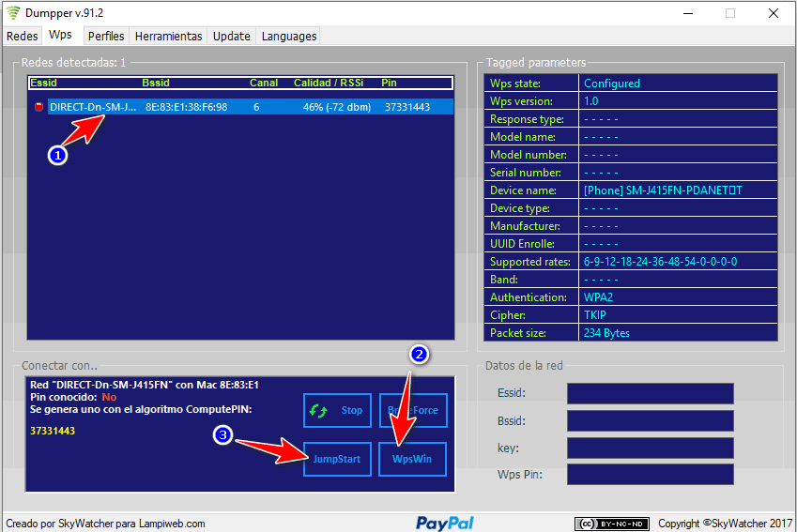Sort by the Pin column header
The height and width of the screenshot is (532, 797).
tap(389, 83)
